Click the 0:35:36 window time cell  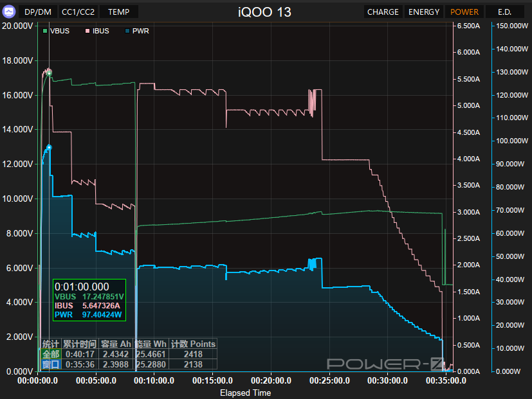pos(80,364)
